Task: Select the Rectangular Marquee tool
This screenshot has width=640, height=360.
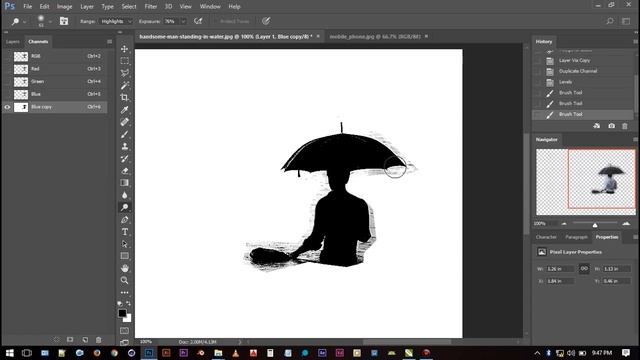Action: [124, 61]
